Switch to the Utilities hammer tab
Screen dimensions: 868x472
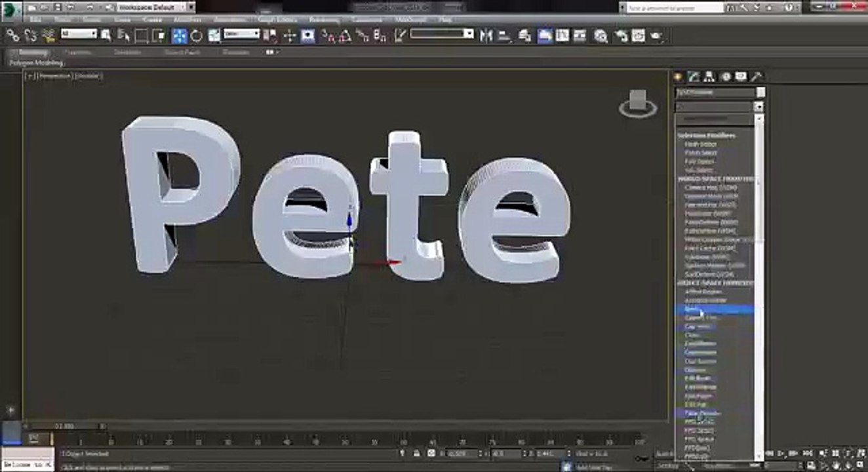point(757,77)
